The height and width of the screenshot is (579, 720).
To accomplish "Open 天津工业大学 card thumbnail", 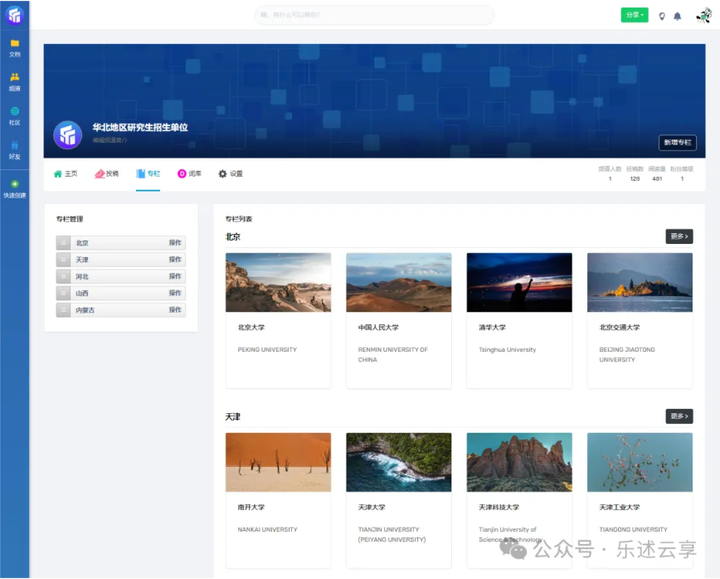I will tap(640, 462).
